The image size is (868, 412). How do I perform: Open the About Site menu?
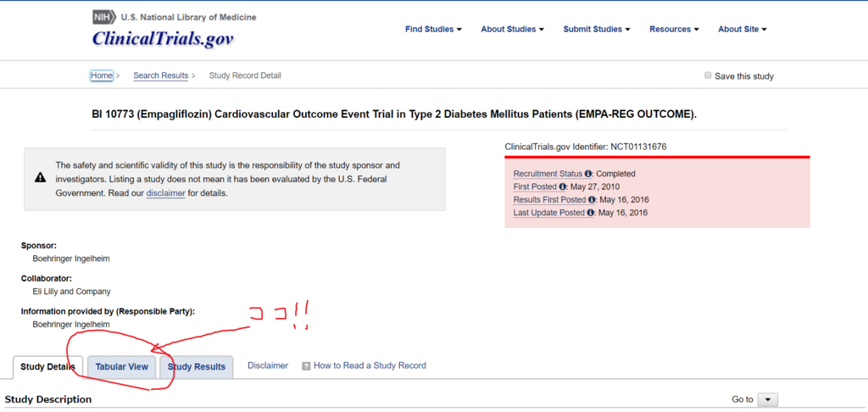(743, 30)
